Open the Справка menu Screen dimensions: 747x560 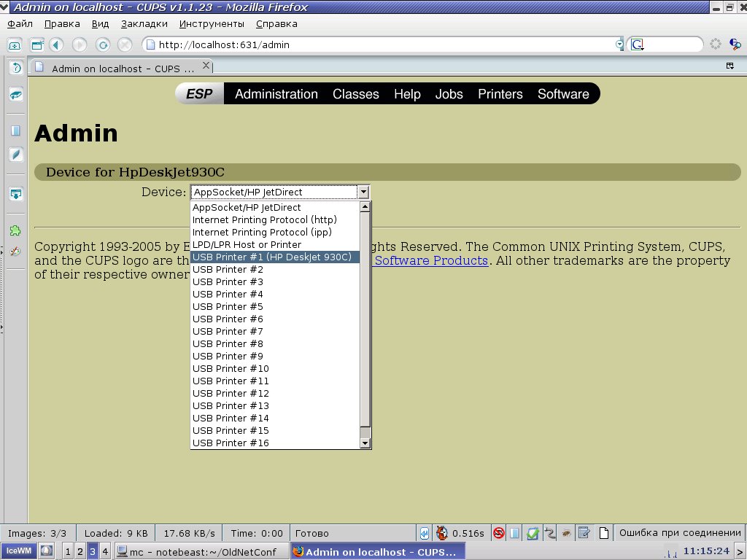pyautogui.click(x=276, y=24)
